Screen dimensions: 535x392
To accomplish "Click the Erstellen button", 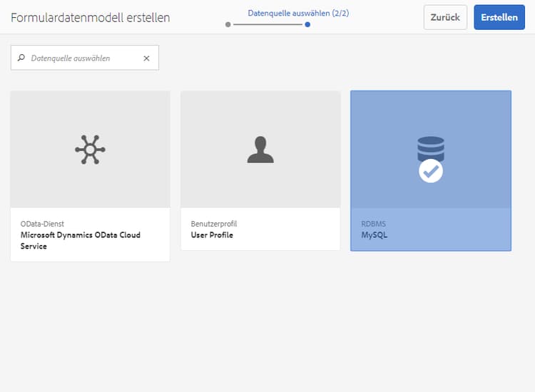I will tap(499, 17).
